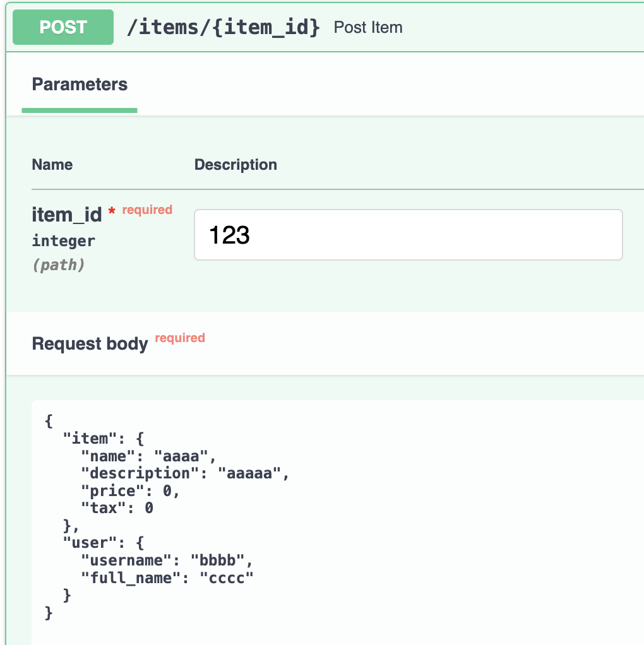
Task: Click the green POST method badge
Action: [x=63, y=27]
